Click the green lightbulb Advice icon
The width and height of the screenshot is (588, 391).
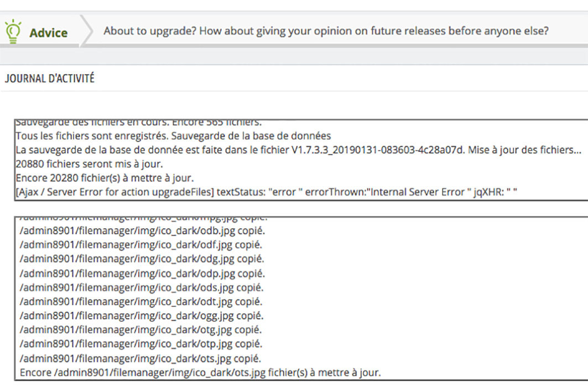tap(13, 31)
